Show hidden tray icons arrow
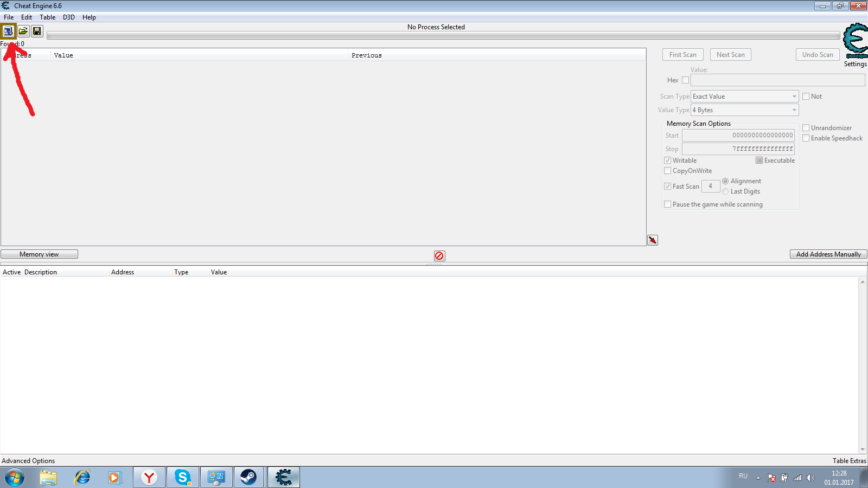 [x=758, y=478]
